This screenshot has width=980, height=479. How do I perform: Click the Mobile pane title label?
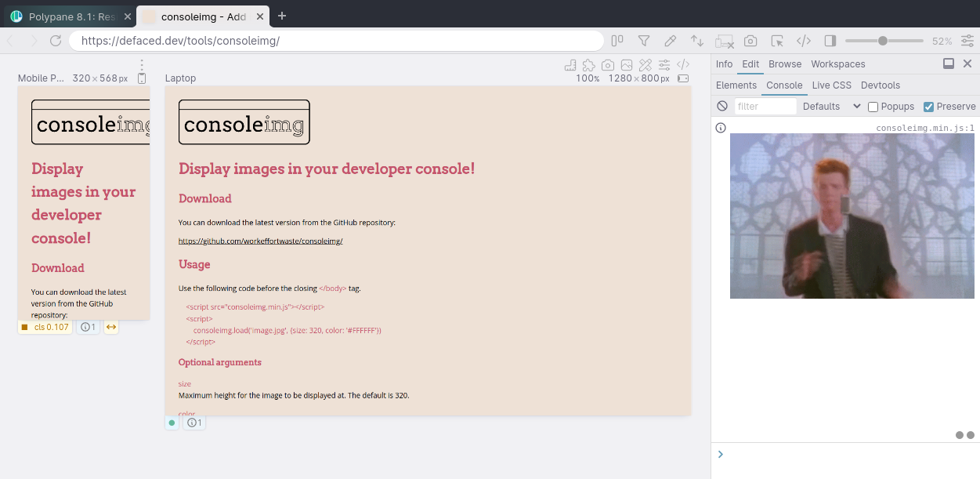(x=41, y=78)
